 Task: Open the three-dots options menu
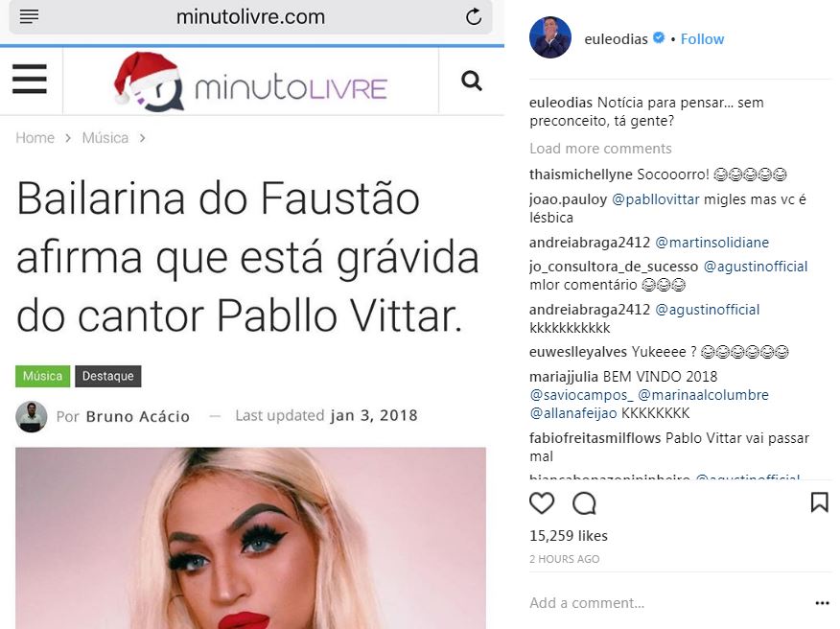[823, 603]
